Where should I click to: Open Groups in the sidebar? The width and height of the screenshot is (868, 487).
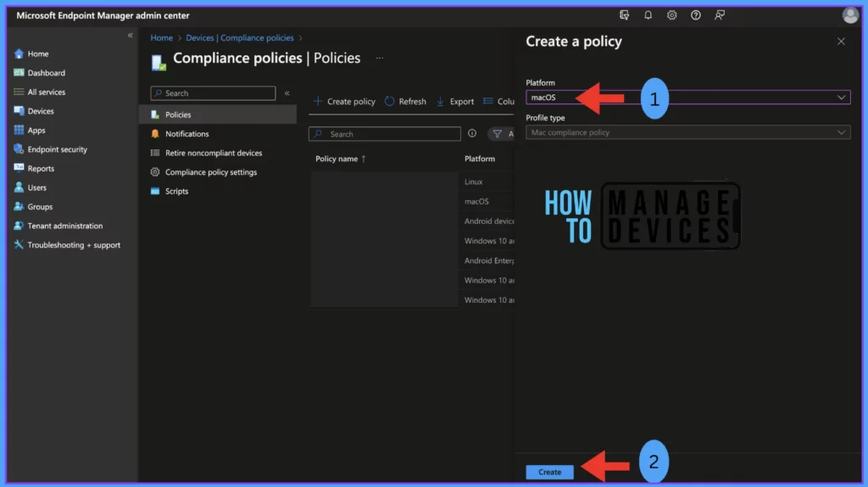40,207
